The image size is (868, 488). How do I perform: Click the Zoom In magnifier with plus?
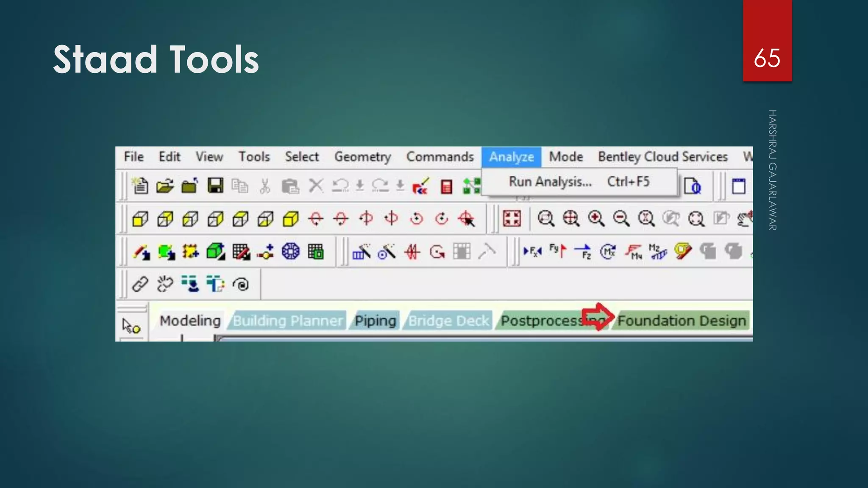point(596,219)
